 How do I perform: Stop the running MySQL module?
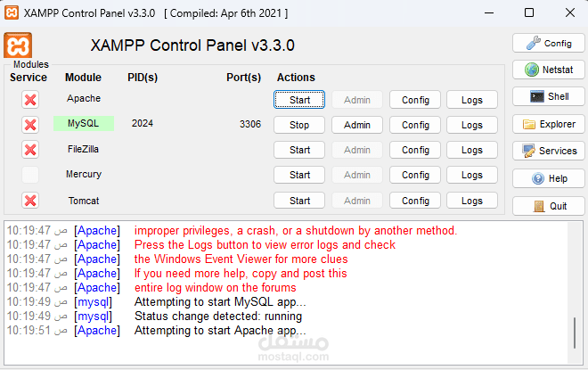point(299,125)
